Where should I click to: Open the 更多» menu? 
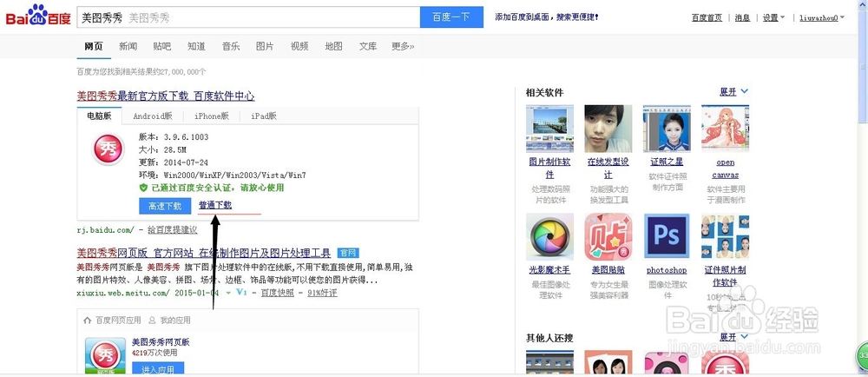point(403,47)
